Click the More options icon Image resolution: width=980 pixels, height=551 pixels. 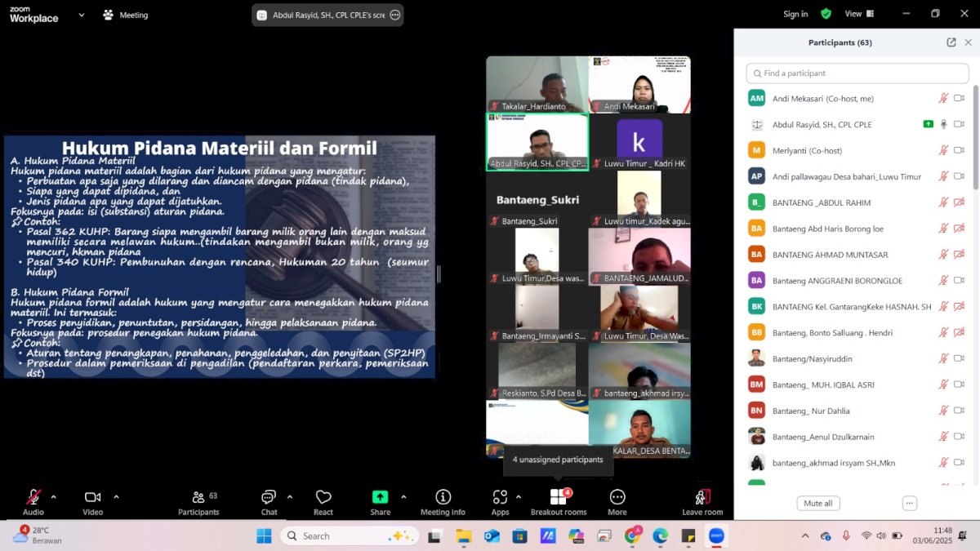617,498
